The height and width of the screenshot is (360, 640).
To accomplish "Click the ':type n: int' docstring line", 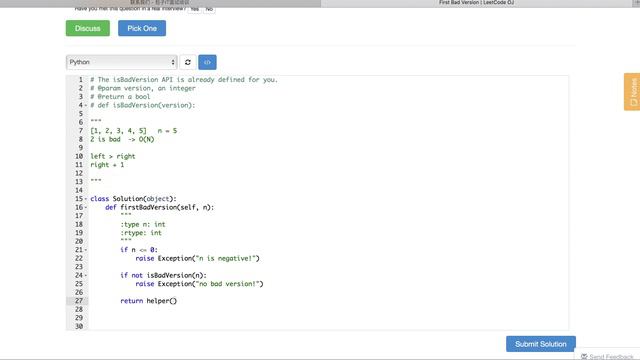I will point(143,224).
